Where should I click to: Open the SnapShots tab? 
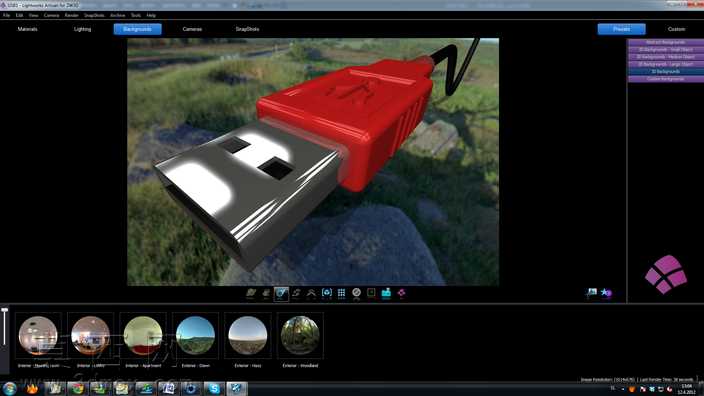[247, 29]
